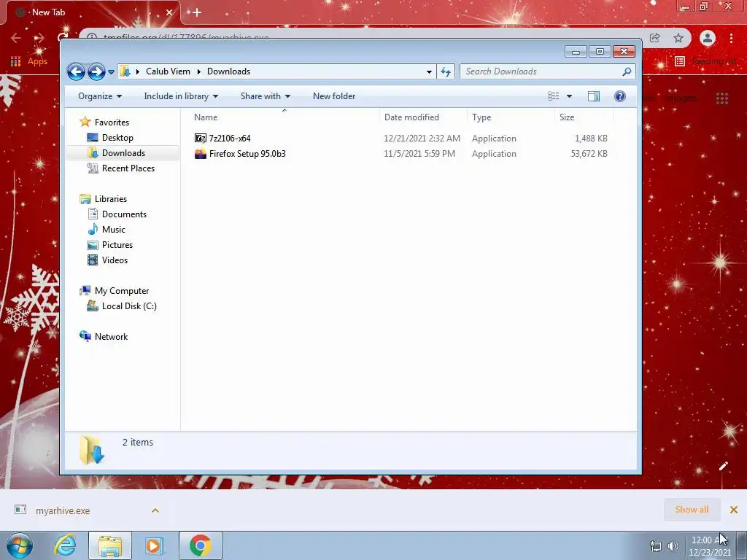Bookmark this page with the star icon
747x560 pixels.
pos(678,38)
